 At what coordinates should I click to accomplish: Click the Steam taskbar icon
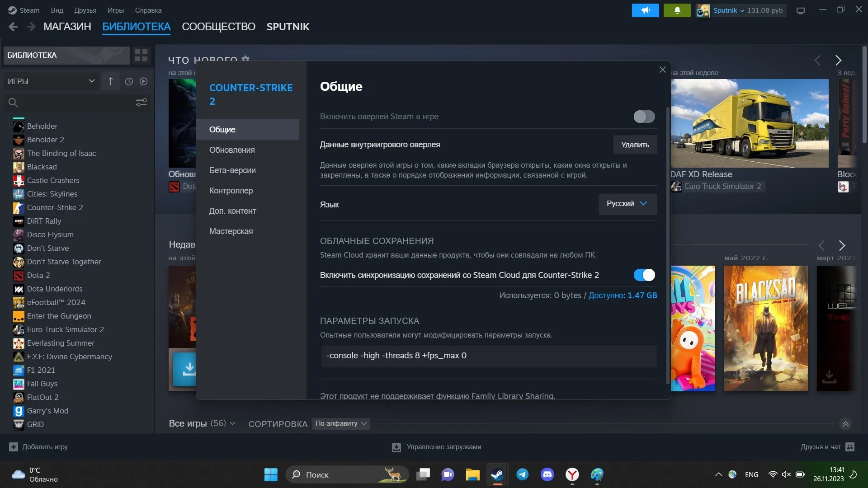(497, 474)
